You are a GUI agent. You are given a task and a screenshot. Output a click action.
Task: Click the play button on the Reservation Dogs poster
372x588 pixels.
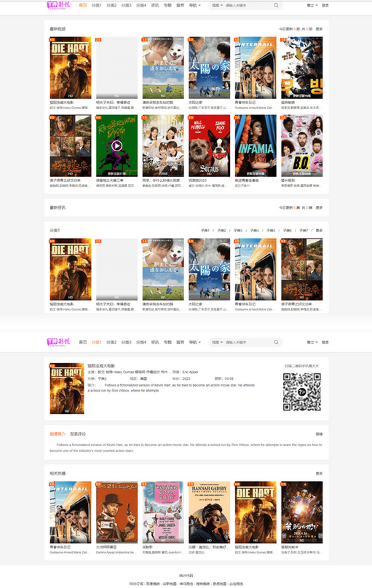[x=116, y=145]
